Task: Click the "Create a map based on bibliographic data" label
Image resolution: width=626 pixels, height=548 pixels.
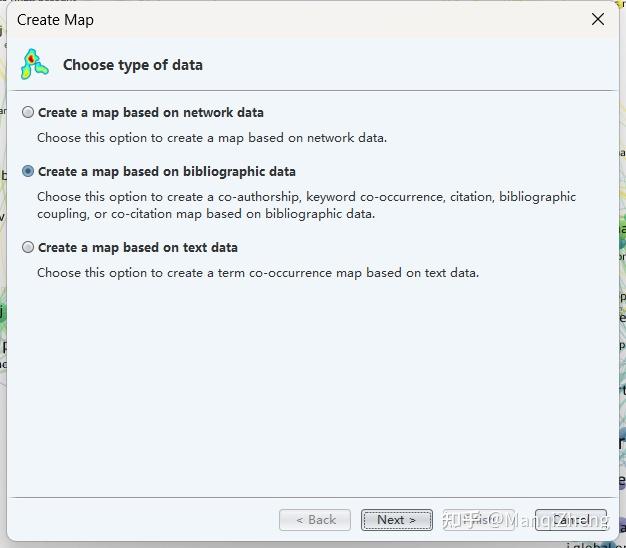Action: point(167,172)
